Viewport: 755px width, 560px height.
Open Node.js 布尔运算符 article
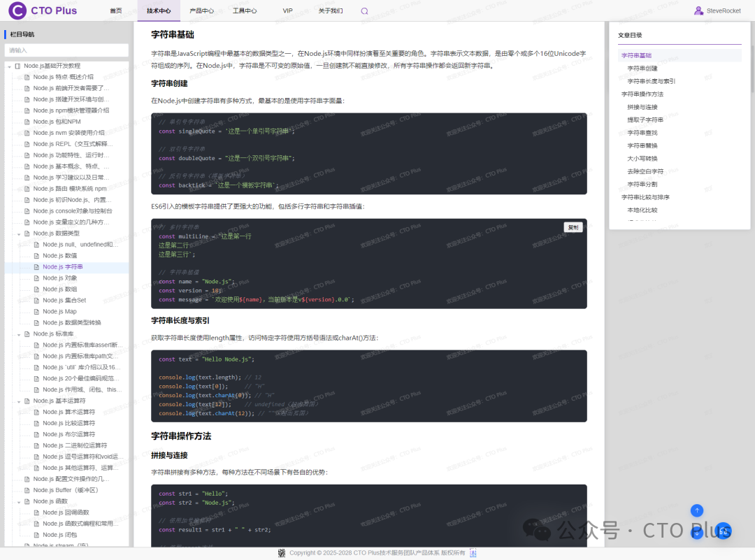[x=69, y=434]
